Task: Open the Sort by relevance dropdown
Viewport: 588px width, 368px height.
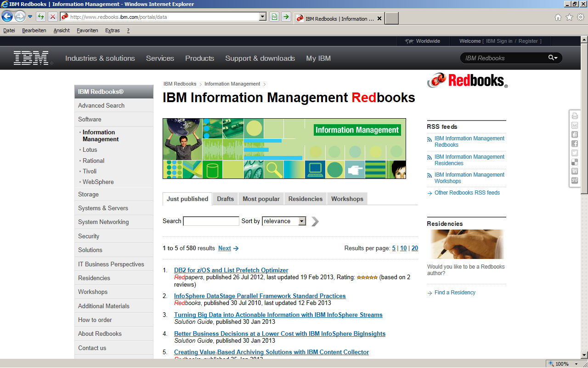Action: click(302, 221)
